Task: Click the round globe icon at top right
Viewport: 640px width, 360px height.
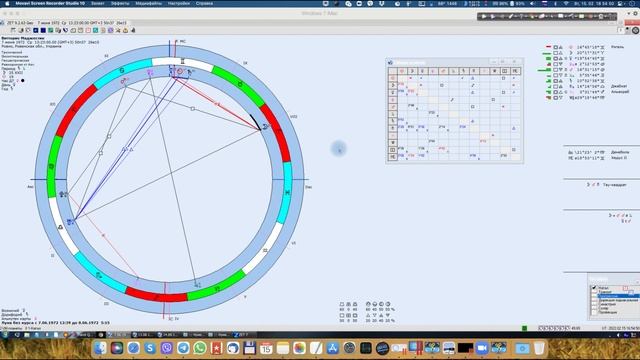Action: click(636, 30)
